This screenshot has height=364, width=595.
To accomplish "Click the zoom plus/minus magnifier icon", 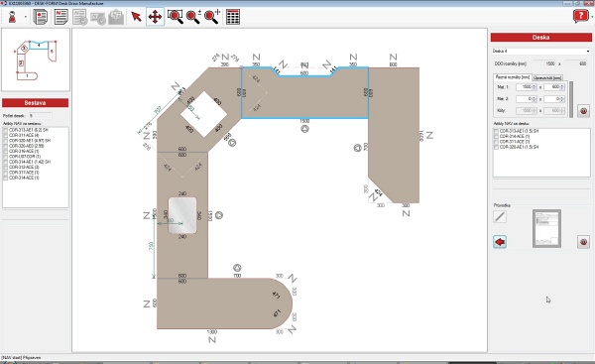I will [193, 17].
